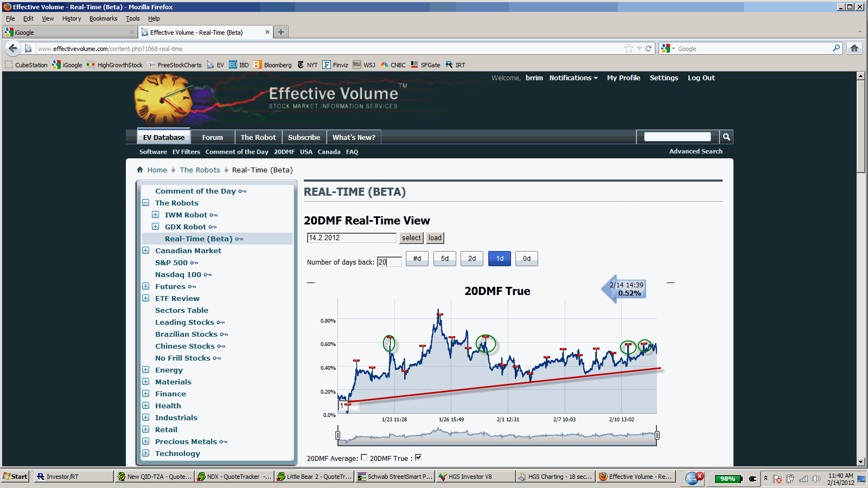
Task: Switch to the Forum tab
Action: (213, 137)
